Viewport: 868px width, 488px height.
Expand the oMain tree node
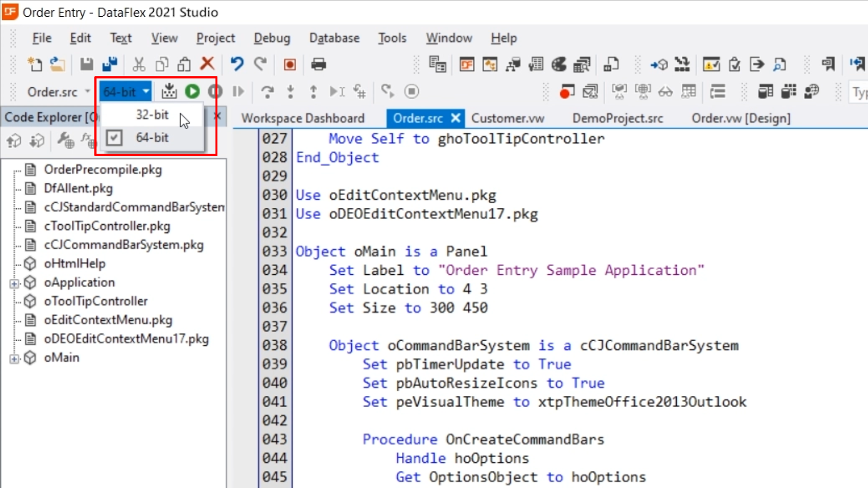[x=14, y=359]
